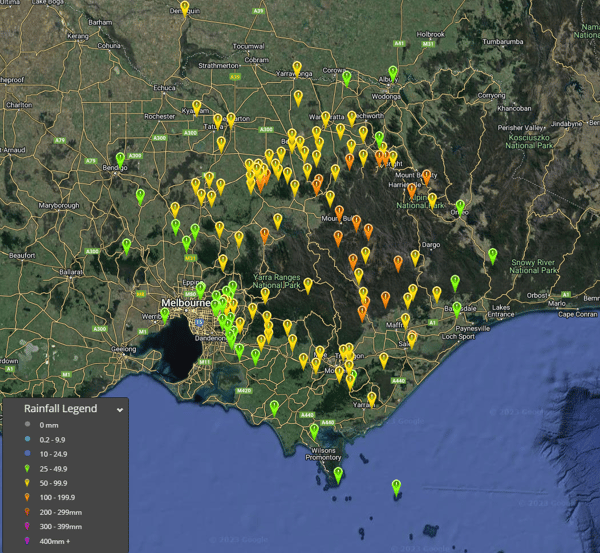The width and height of the screenshot is (600, 553).
Task: Click the Rainfall Legend title
Action: pyautogui.click(x=61, y=409)
